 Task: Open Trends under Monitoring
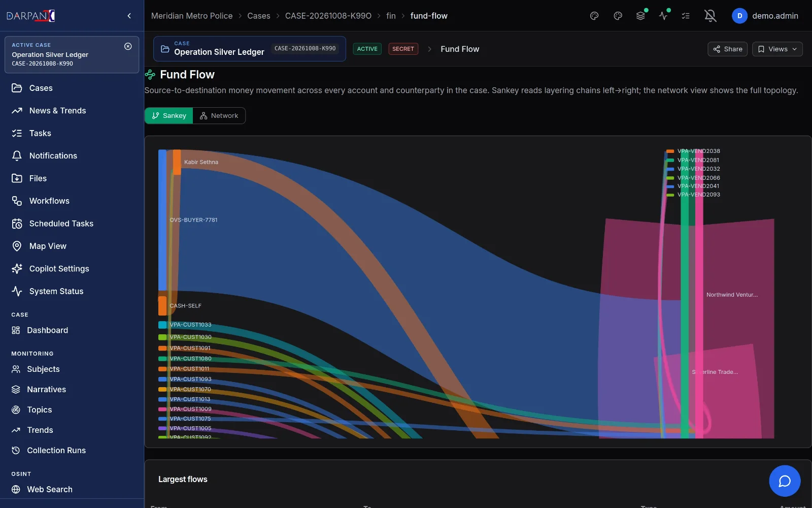point(72,430)
